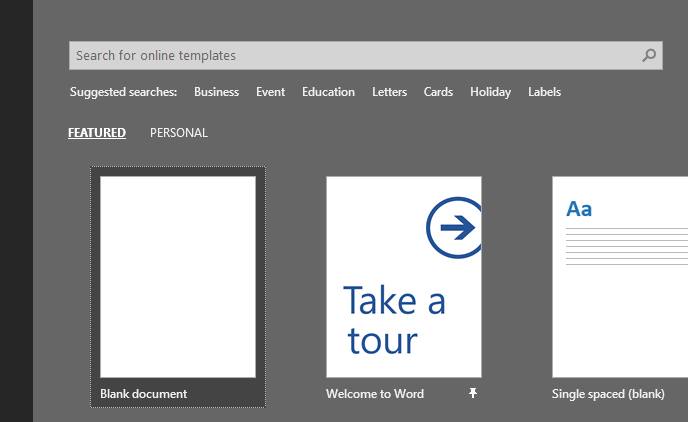The image size is (688, 422).
Task: Open the Blank document thumbnail
Action: (x=178, y=277)
